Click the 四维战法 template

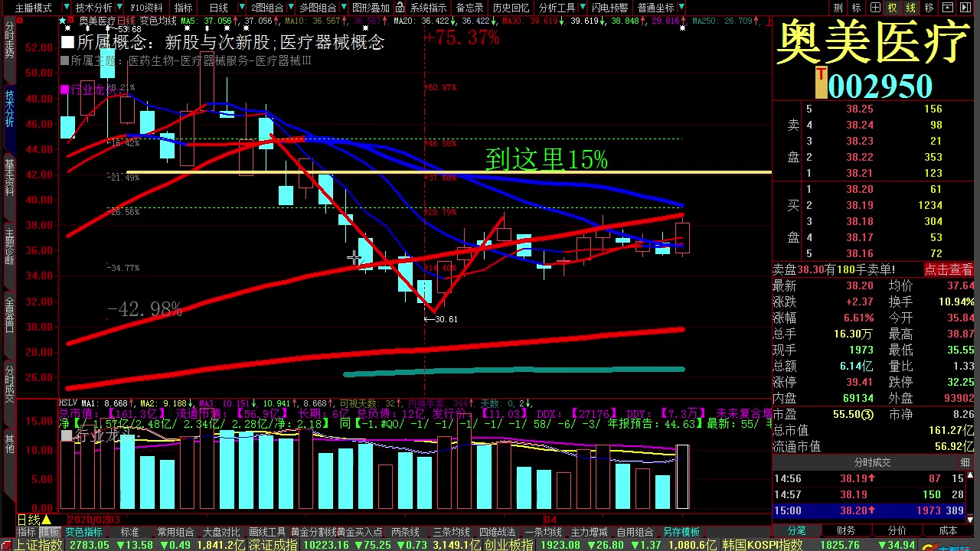pos(497,532)
